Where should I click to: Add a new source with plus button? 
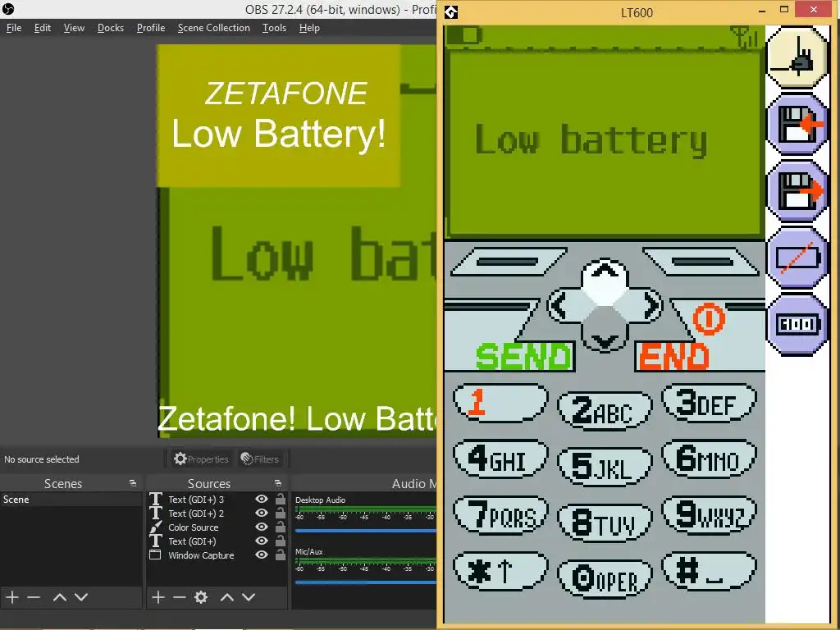[x=157, y=597]
